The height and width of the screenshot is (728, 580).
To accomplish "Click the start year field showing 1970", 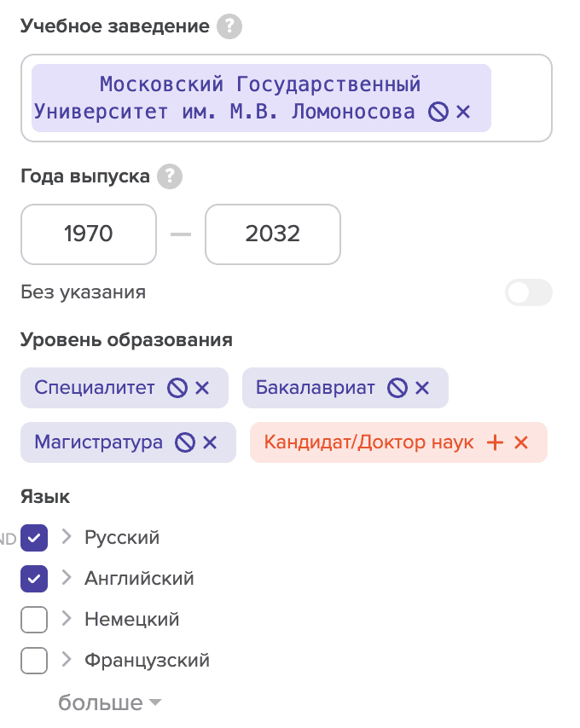I will point(89,234).
